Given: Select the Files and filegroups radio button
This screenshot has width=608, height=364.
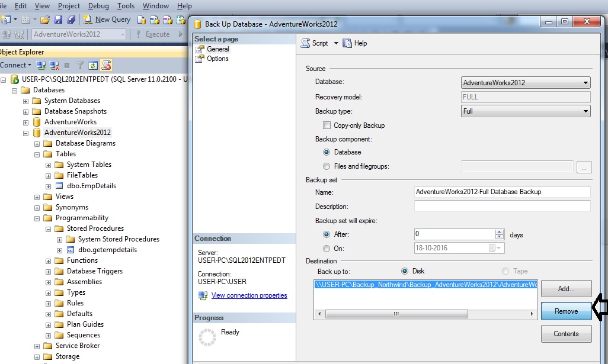Looking at the screenshot, I should coord(327,167).
